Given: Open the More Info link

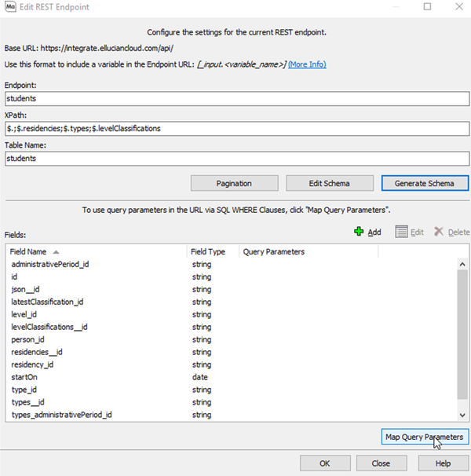Looking at the screenshot, I should tap(307, 64).
